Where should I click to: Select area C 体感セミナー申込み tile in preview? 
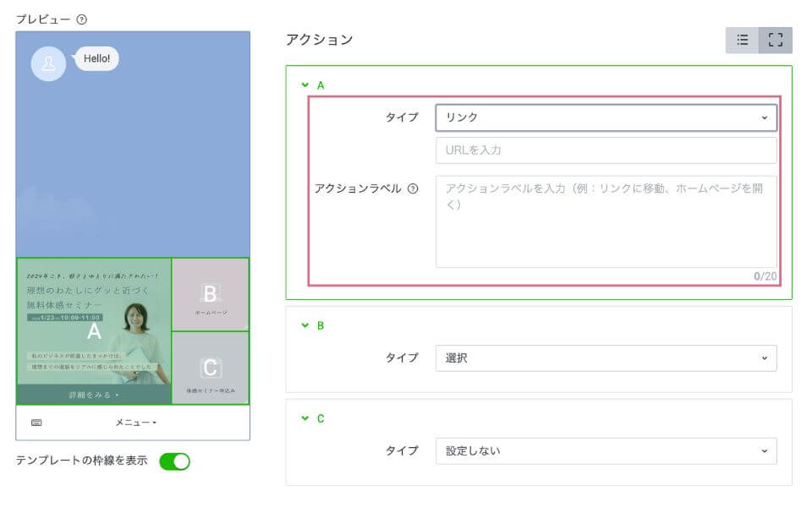pyautogui.click(x=211, y=368)
